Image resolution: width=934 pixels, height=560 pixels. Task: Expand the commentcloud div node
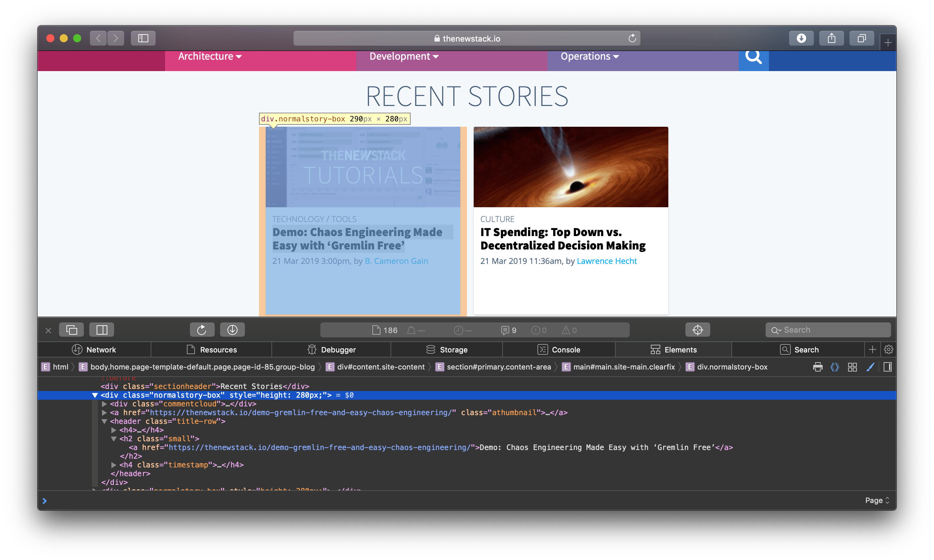(104, 404)
